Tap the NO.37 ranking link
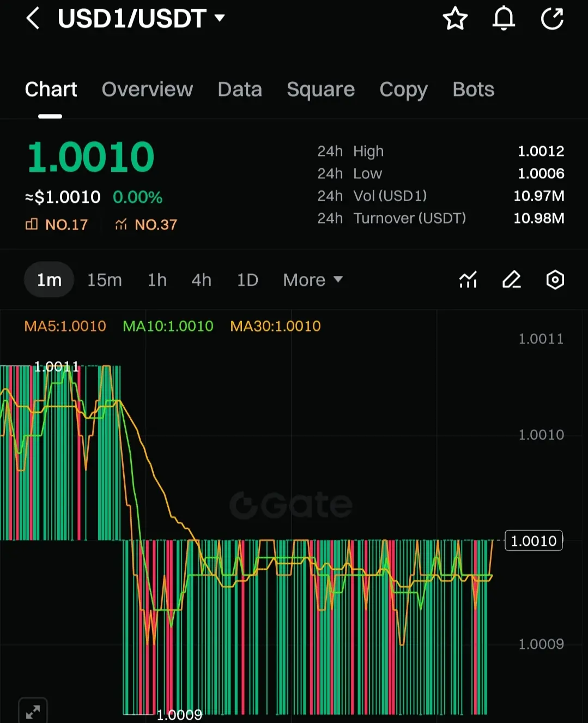Image resolution: width=588 pixels, height=723 pixels. [x=146, y=225]
